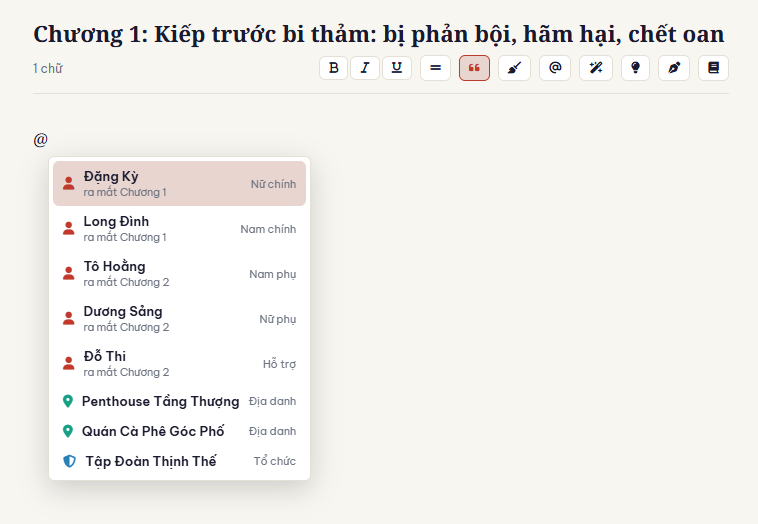Click person icon beside Long Đình
The width and height of the screenshot is (758, 524).
[x=69, y=229]
